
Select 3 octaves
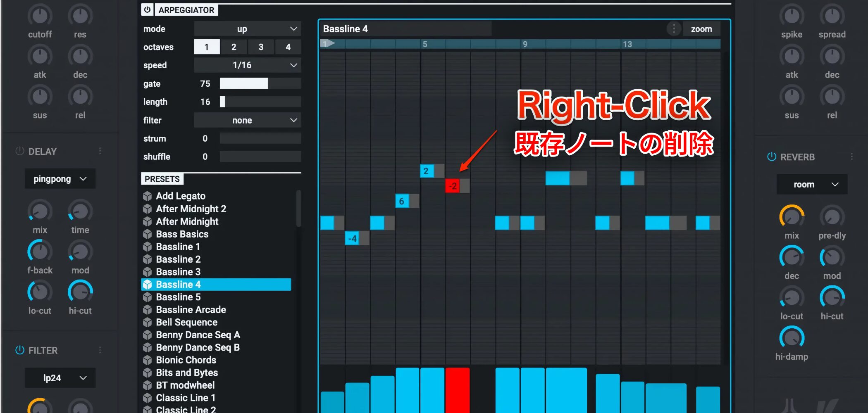click(261, 47)
